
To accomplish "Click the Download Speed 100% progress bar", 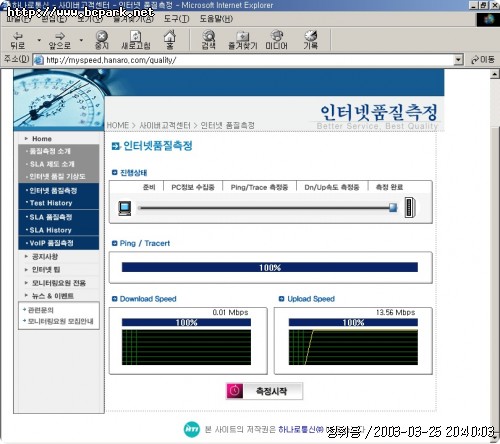I will click(x=186, y=322).
